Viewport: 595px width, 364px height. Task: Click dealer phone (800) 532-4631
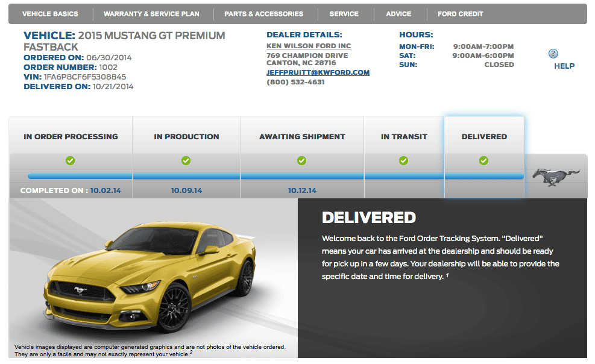(x=295, y=83)
